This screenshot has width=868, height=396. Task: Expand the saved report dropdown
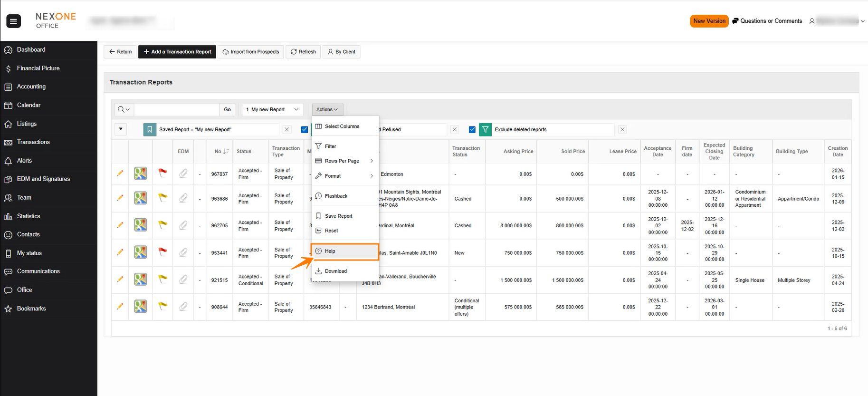[272, 109]
